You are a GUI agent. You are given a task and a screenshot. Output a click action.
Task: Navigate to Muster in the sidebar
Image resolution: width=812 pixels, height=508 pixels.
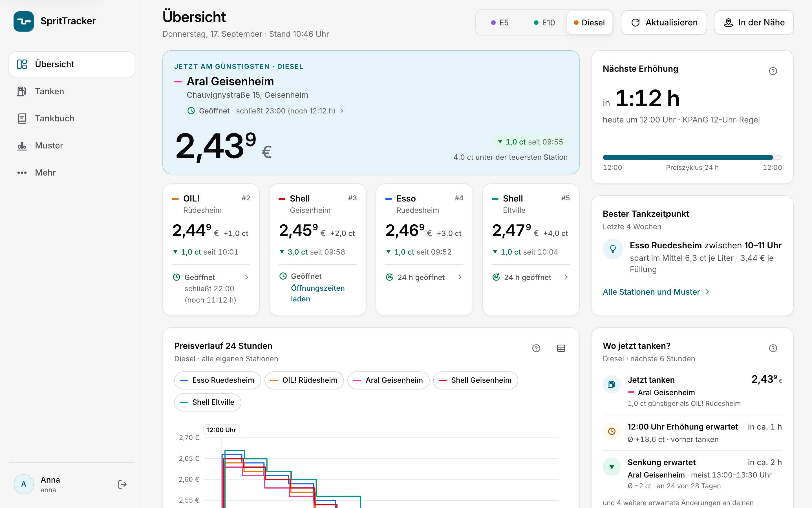pos(72,145)
